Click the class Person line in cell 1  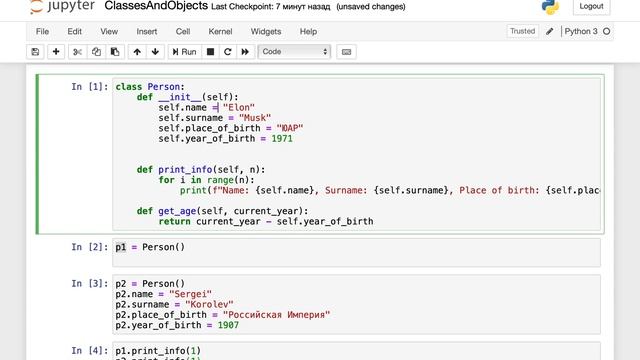point(150,87)
